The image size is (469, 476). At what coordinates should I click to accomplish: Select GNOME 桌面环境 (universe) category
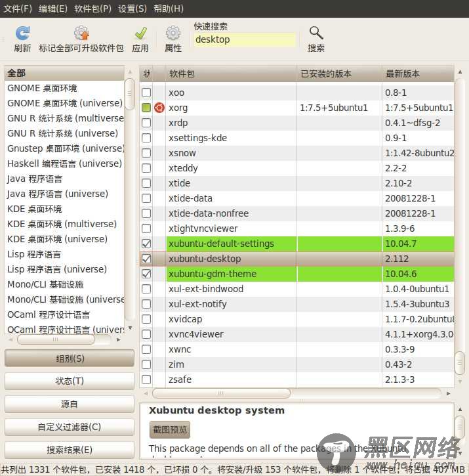point(65,103)
